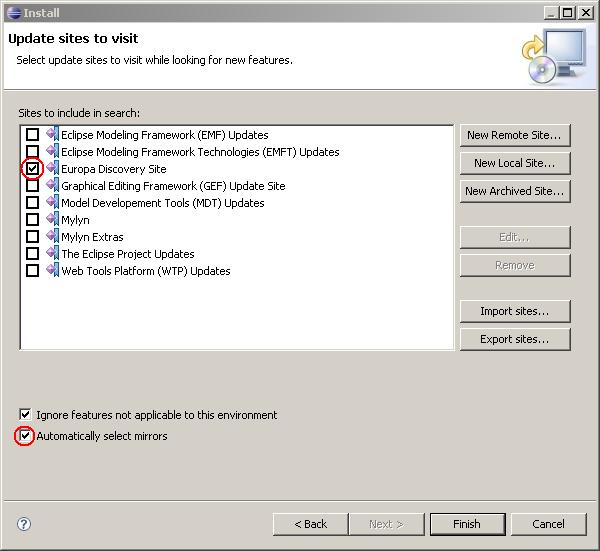
Task: Select The Eclipse Project Updates row text
Action: click(128, 254)
